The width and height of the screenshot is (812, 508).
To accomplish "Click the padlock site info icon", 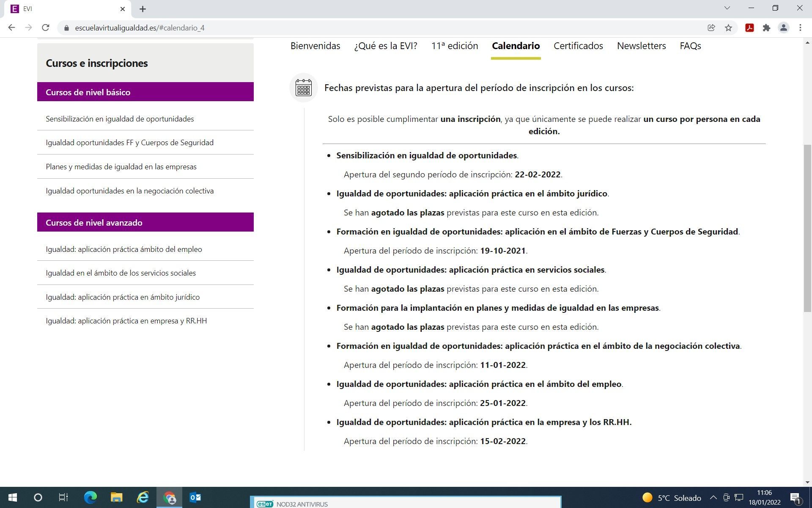I will click(x=66, y=28).
